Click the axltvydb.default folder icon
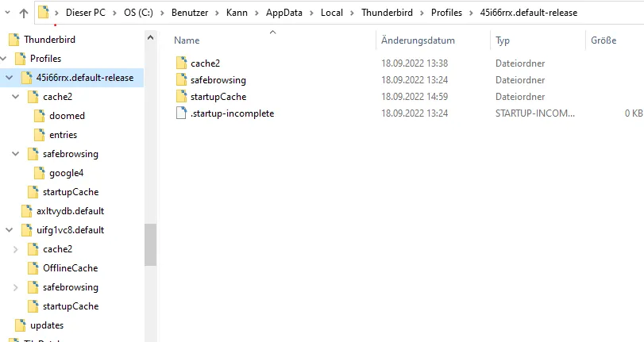Viewport: 644px width, 342px height. pos(27,211)
